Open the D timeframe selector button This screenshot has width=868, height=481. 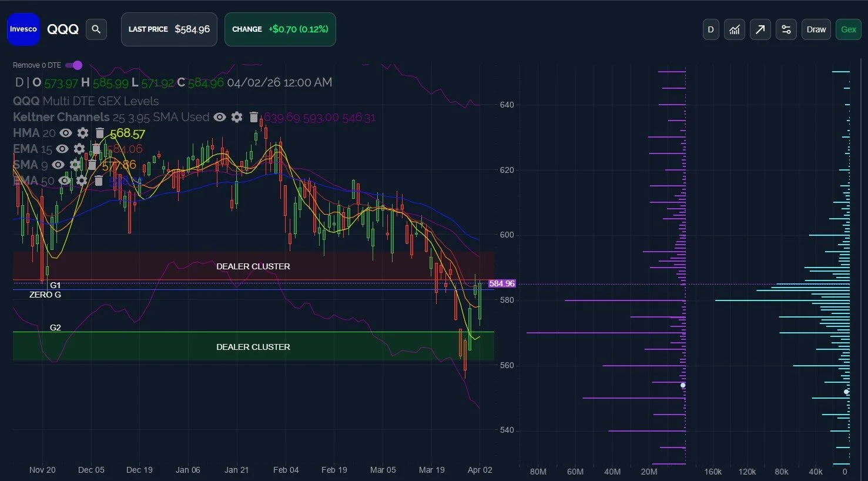point(711,29)
